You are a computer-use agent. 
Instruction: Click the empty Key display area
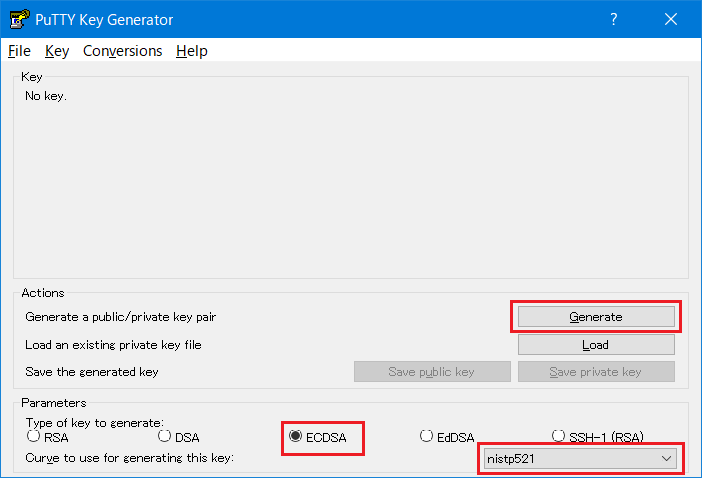350,190
